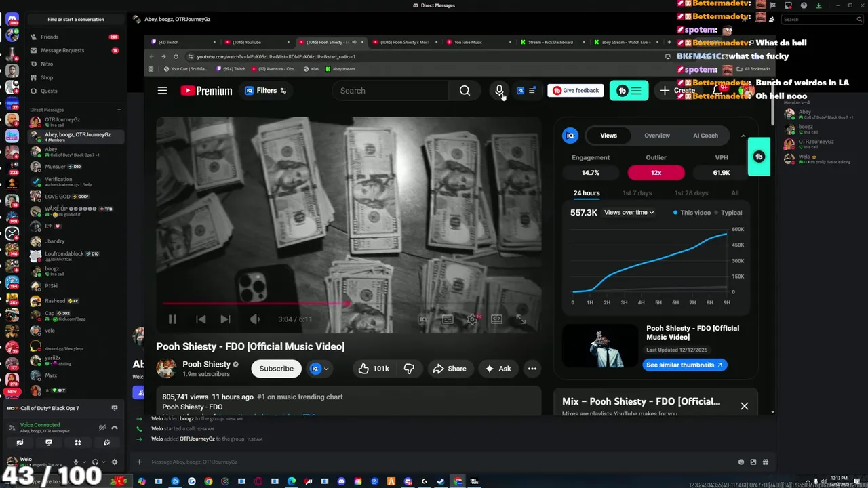Image resolution: width=868 pixels, height=488 pixels.
Task: Open Nitro in Discord sidebar
Action: click(76, 64)
